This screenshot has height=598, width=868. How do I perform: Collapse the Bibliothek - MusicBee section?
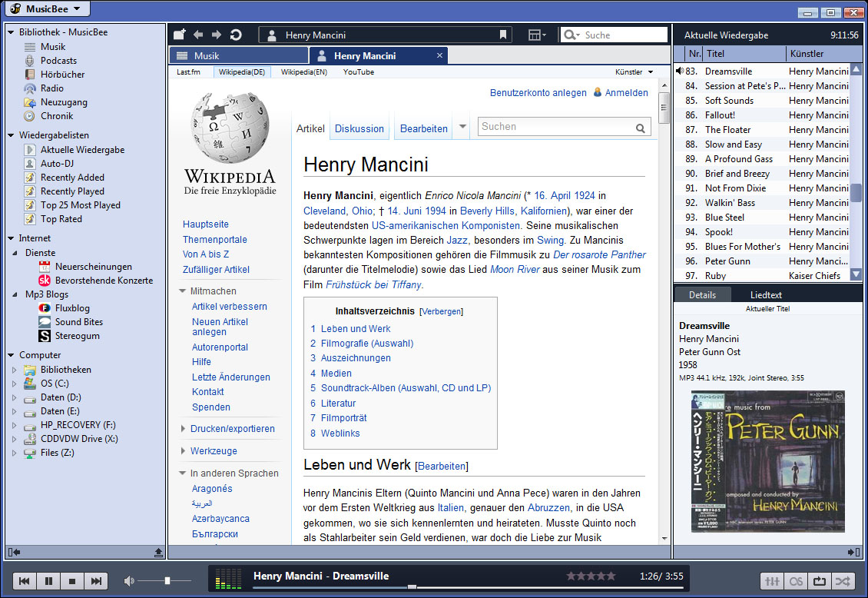tap(11, 32)
